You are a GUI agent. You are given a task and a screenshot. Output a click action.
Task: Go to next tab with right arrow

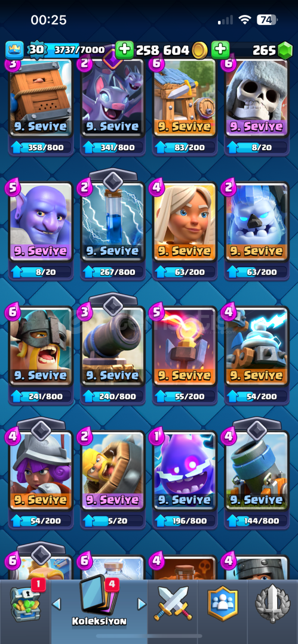[142, 603]
